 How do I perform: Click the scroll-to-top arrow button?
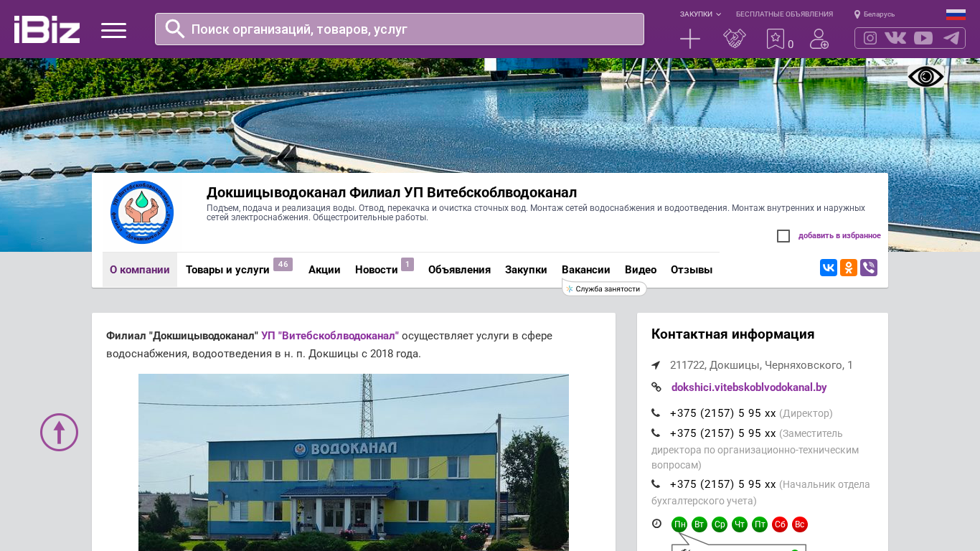59,432
